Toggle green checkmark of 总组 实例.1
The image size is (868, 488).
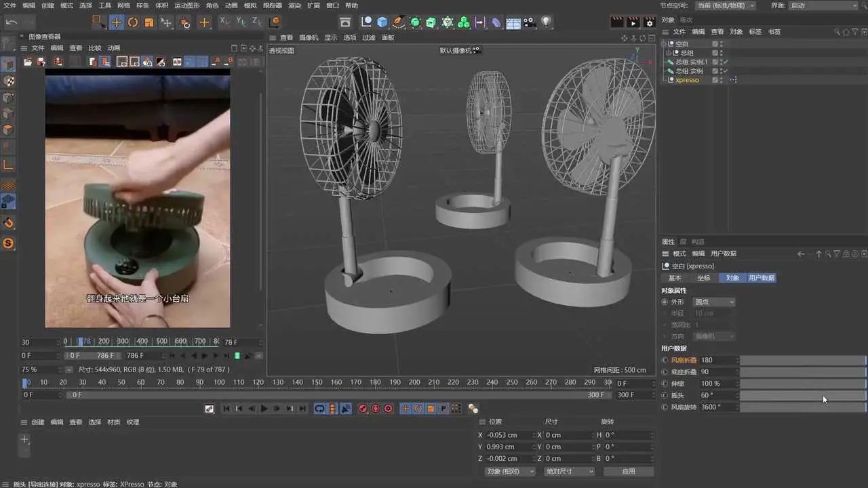tap(726, 62)
